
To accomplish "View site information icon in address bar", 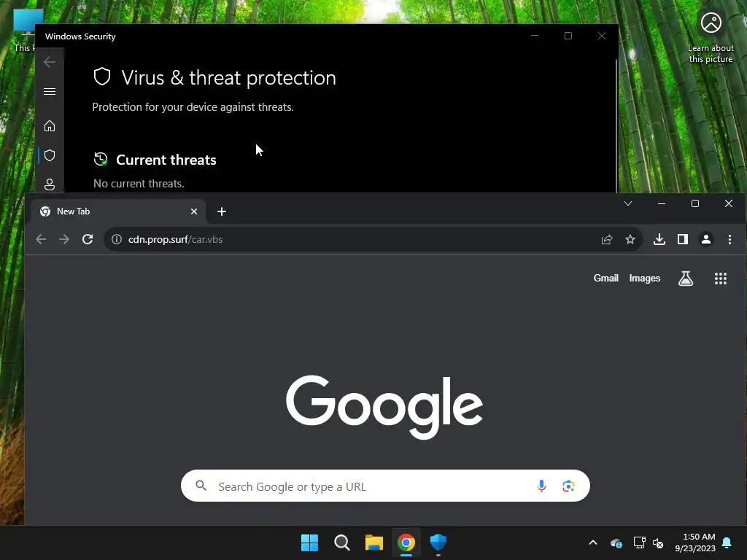I will tap(117, 239).
